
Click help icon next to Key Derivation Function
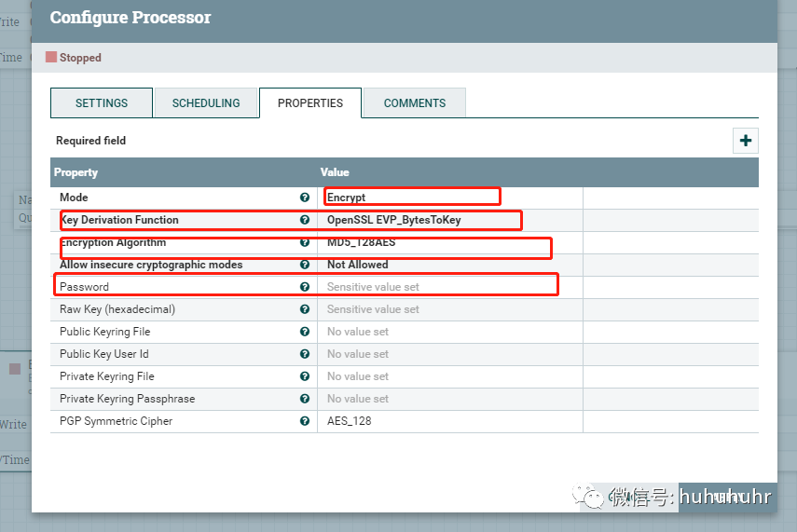pyautogui.click(x=305, y=220)
